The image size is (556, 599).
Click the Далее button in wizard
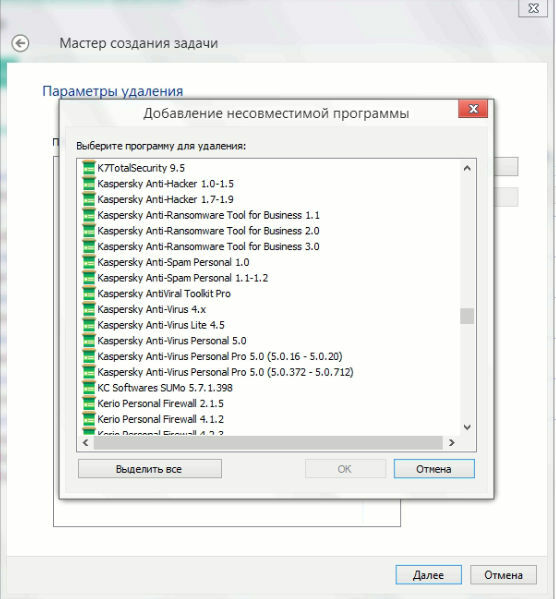[428, 575]
